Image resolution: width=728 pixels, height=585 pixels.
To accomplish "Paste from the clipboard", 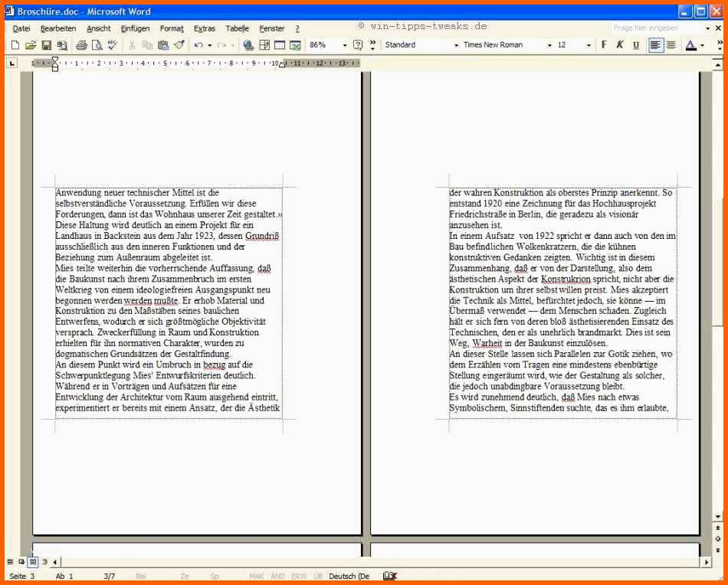I will [163, 45].
